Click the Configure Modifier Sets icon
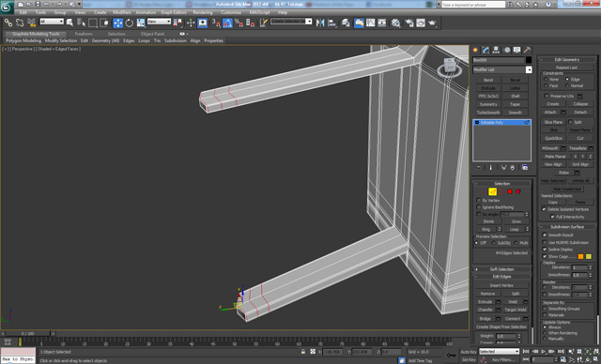This screenshot has width=601, height=364. (x=525, y=168)
